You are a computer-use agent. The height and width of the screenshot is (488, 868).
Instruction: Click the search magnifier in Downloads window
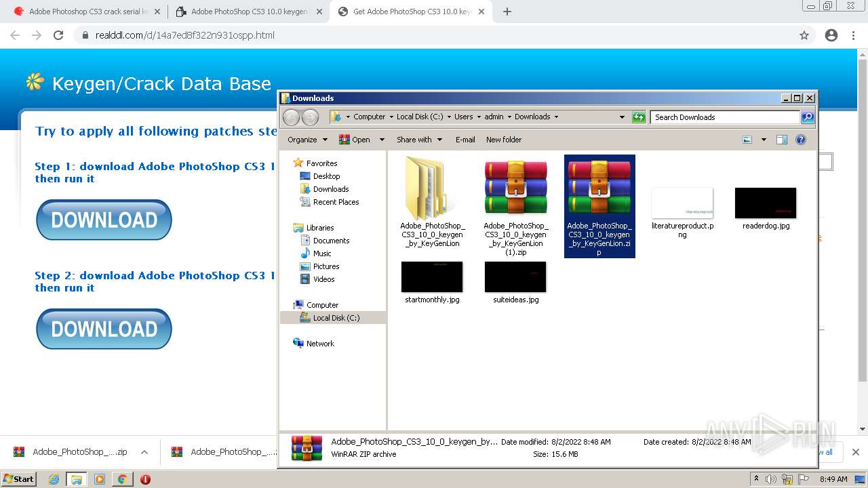coord(808,117)
